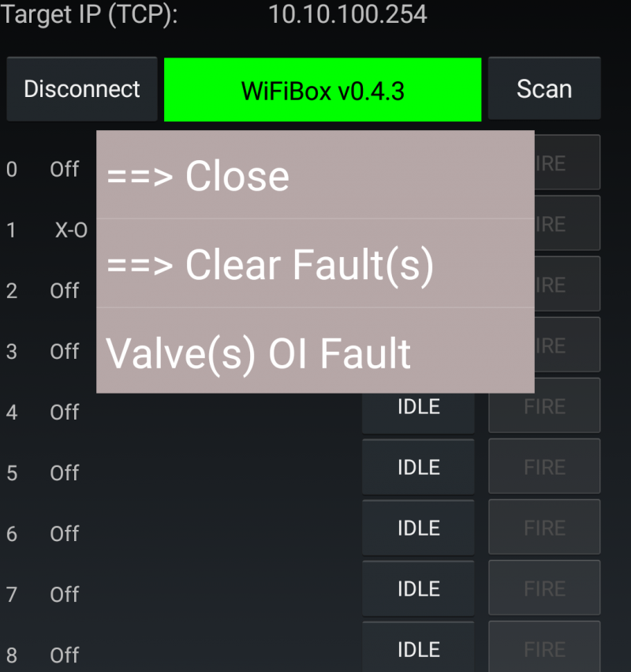This screenshot has width=631, height=672.
Task: Switch the channel 8 IDLE state
Action: [x=418, y=648]
